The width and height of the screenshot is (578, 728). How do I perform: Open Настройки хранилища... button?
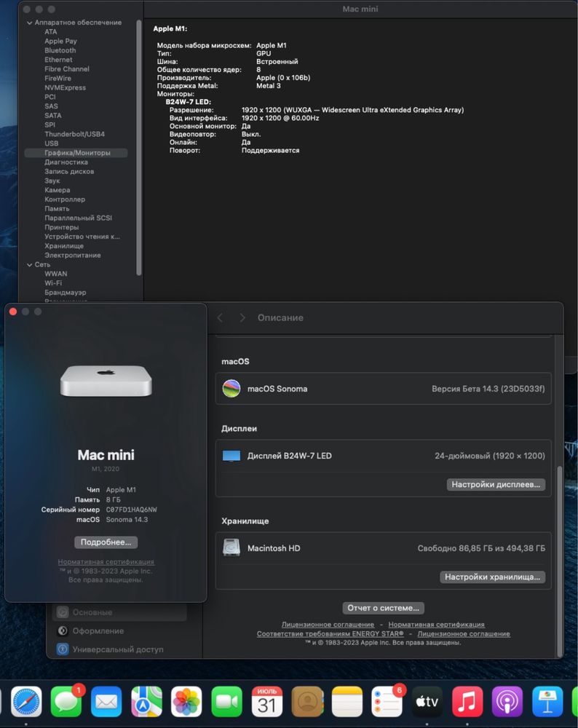pyautogui.click(x=493, y=577)
